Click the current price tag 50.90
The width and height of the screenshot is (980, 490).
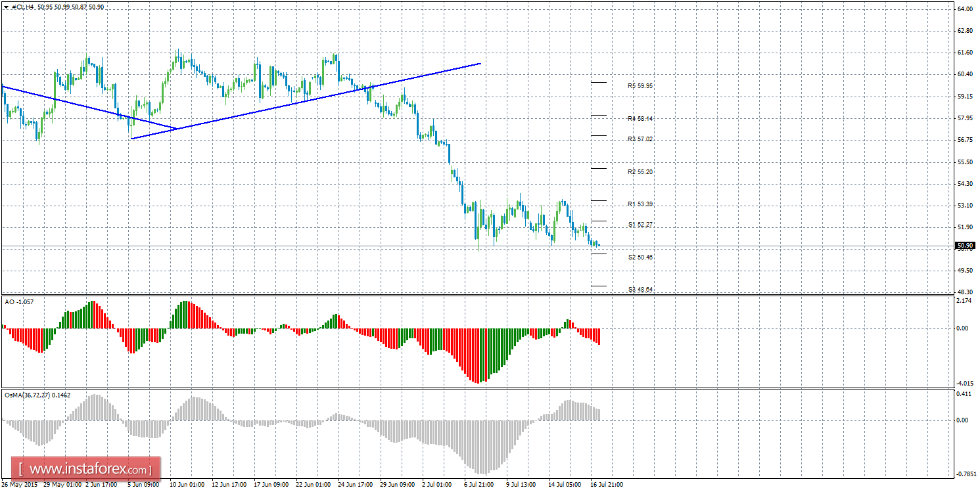(966, 246)
